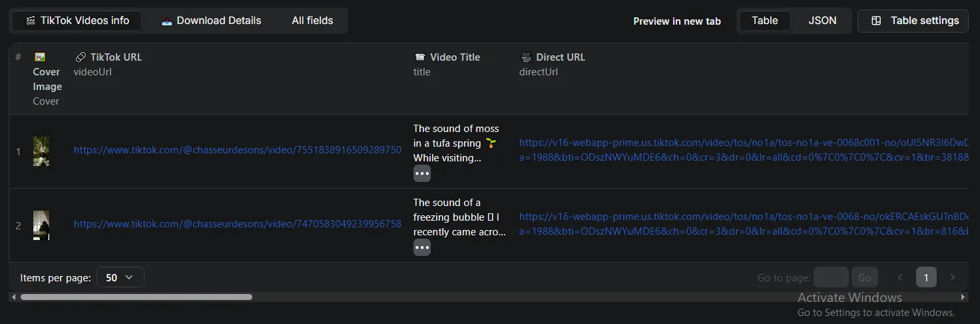Switch to JSON view

(822, 21)
